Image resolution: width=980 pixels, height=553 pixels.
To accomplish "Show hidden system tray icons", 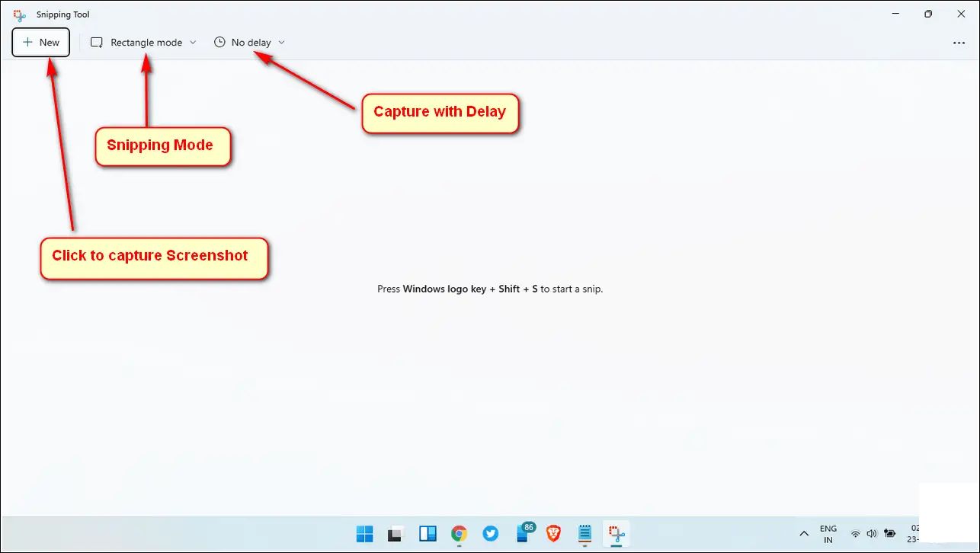I will [803, 534].
